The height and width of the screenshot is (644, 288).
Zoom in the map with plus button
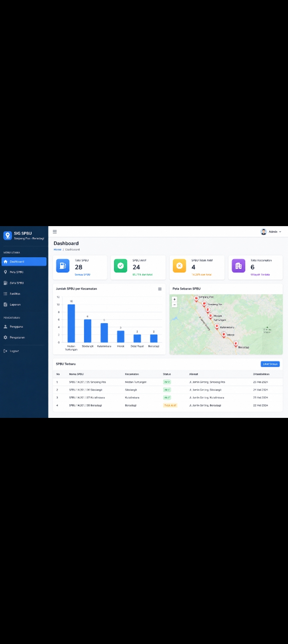tap(174, 299)
